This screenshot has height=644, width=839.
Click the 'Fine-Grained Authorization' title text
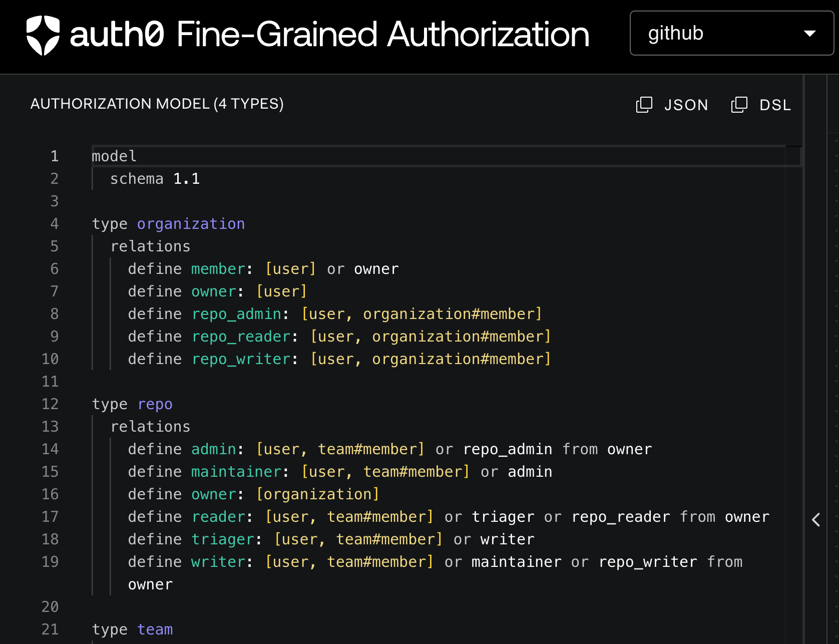click(x=383, y=35)
